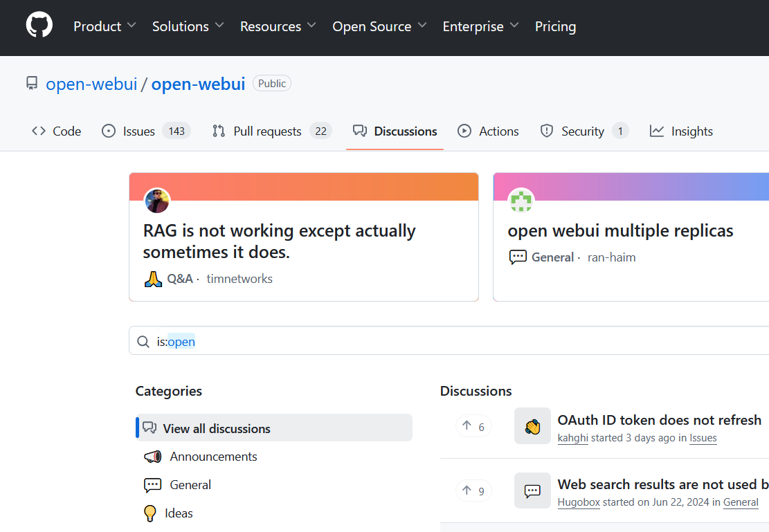
Task: Filter by the Announcements category
Action: click(213, 457)
